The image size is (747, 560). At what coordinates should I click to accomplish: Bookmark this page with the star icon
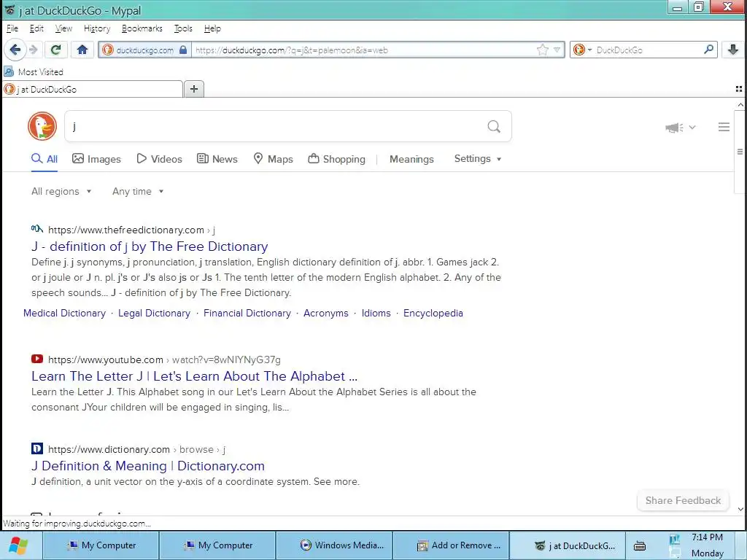(x=542, y=50)
